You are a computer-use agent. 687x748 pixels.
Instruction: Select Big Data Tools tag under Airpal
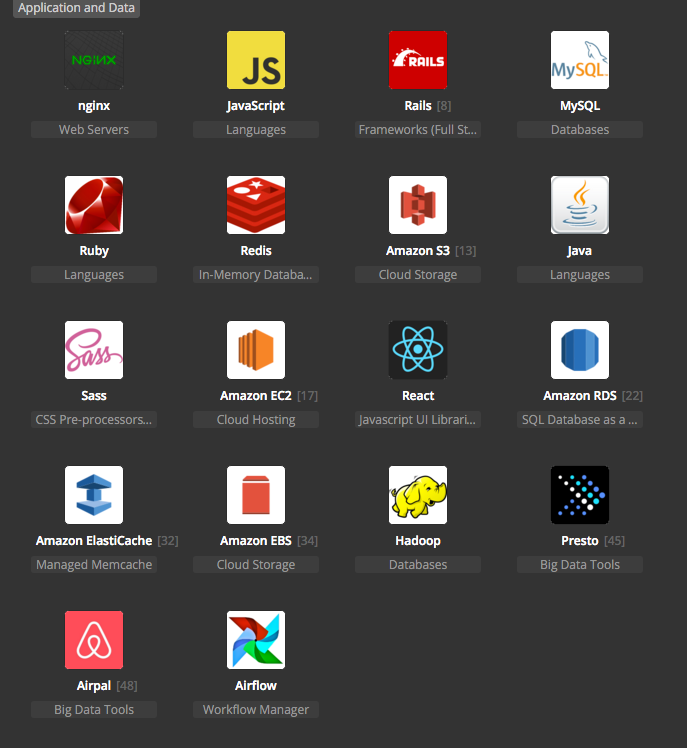94,710
